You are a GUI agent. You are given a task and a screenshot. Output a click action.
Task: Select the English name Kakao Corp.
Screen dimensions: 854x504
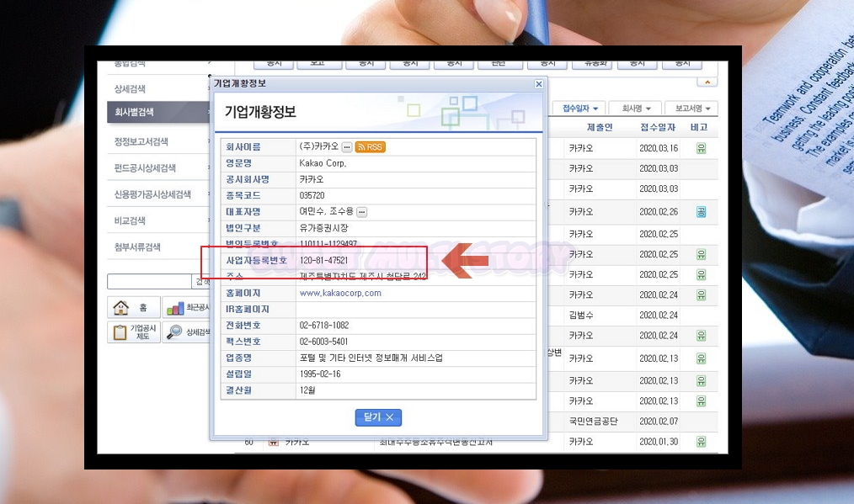click(x=323, y=163)
